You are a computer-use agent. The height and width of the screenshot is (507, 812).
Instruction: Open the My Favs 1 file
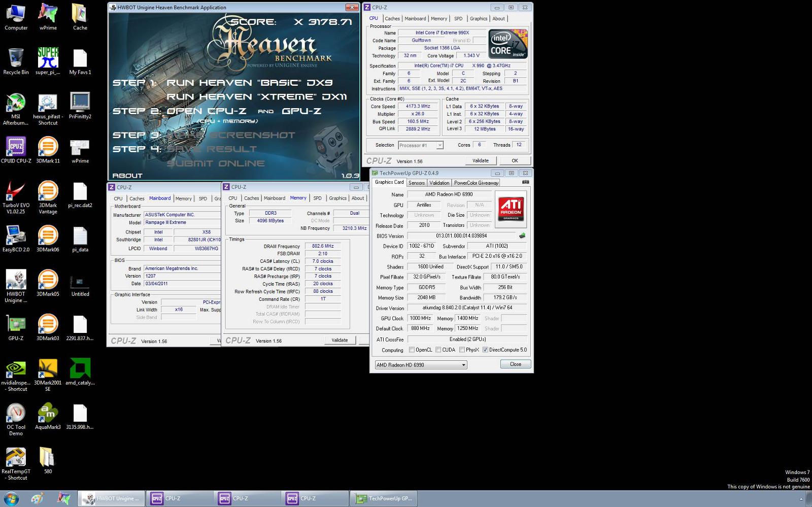point(80,61)
